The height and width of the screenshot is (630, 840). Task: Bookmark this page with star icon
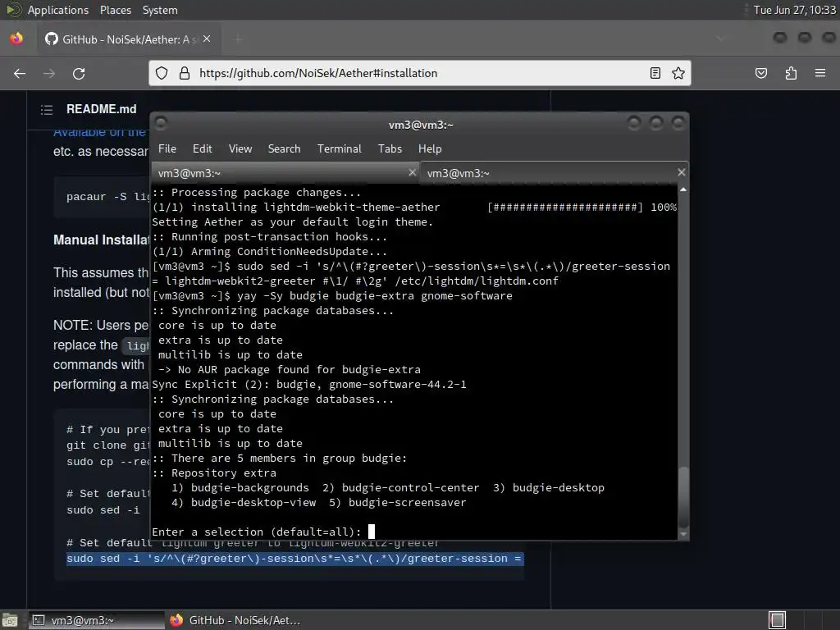point(678,73)
